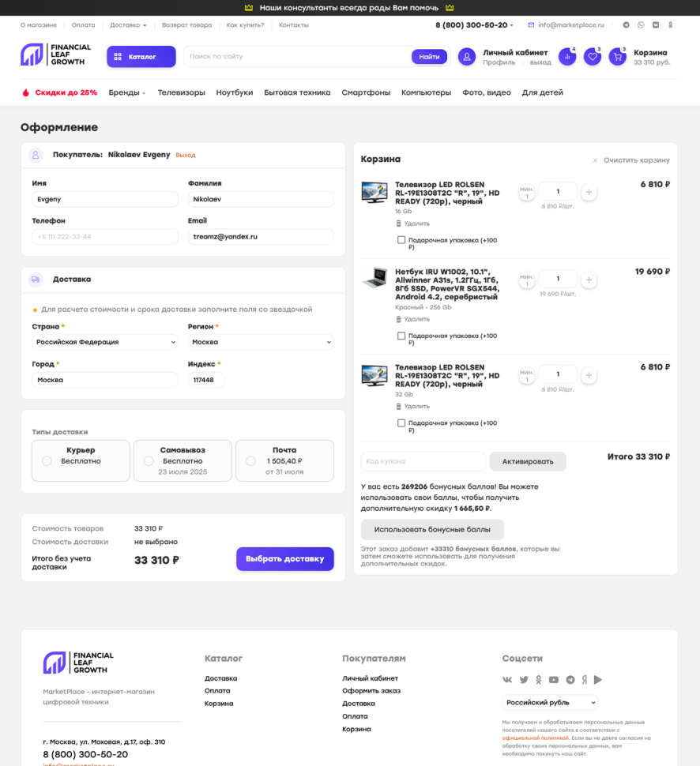Open the Yandex Я icon in footer
Viewport: 700px width, 766px height.
[x=584, y=680]
